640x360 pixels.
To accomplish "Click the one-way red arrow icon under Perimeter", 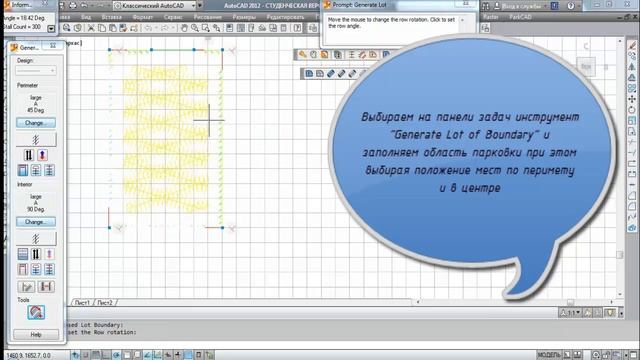I will click(42, 155).
